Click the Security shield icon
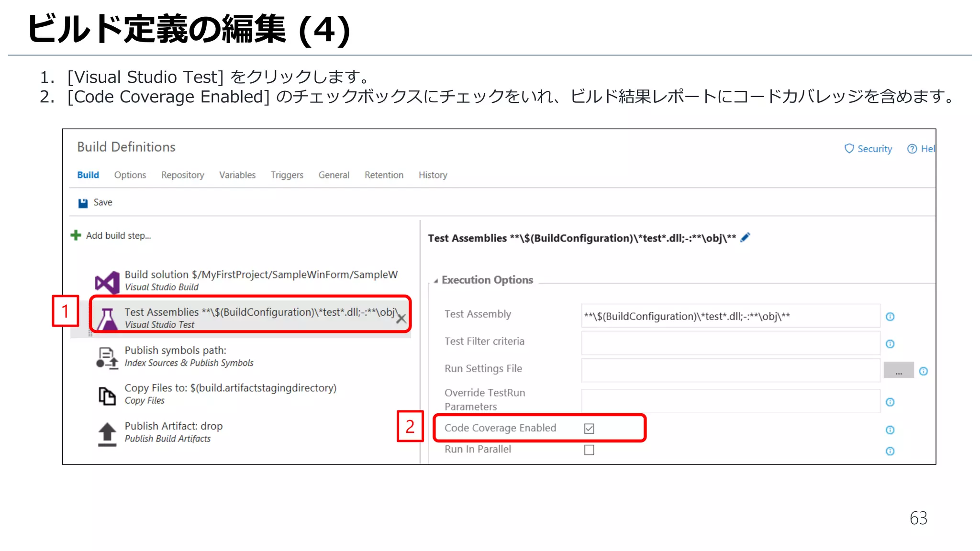 point(849,149)
